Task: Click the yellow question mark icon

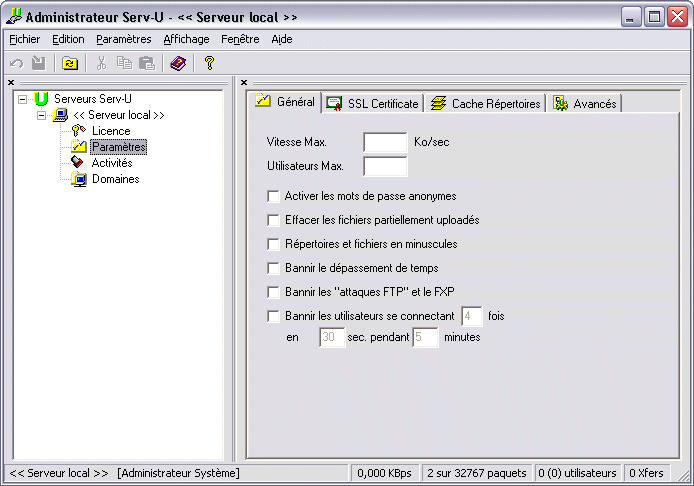Action: pos(209,63)
